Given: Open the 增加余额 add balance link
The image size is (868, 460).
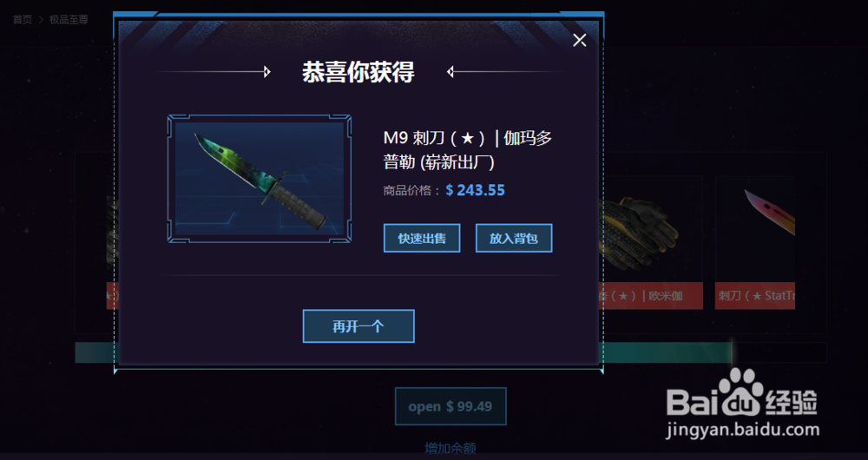Looking at the screenshot, I should 450,447.
